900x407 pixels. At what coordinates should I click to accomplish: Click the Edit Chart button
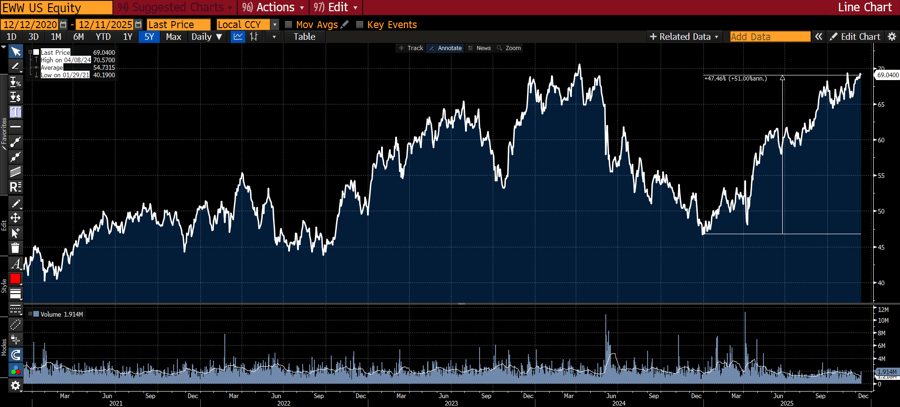pos(855,37)
